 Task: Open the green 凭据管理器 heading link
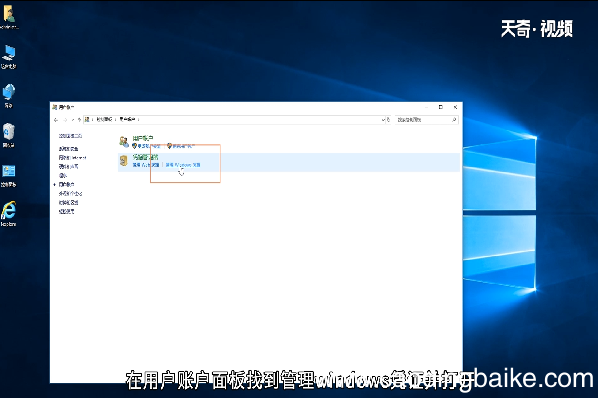(145, 157)
